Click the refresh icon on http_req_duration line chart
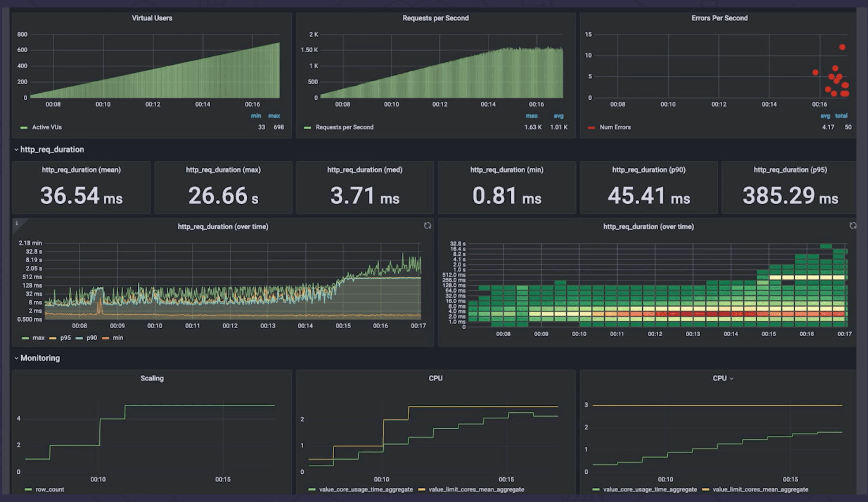The height and width of the screenshot is (502, 868). click(x=427, y=226)
